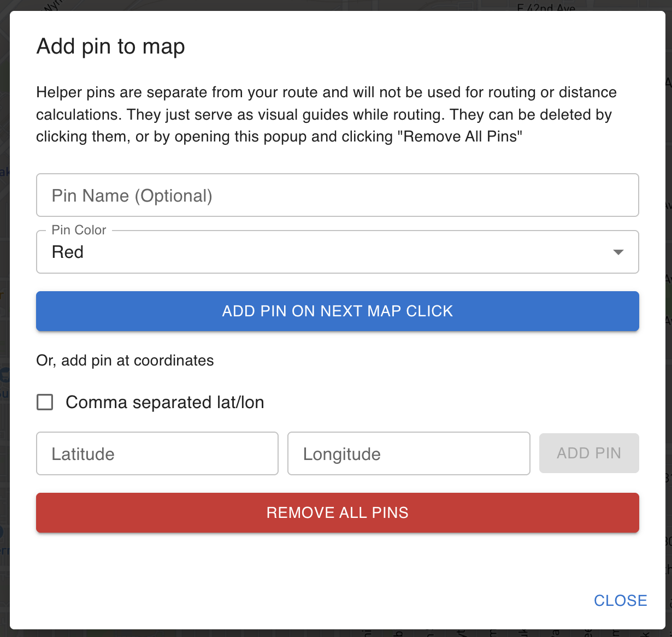Click the helper pins description paragraph

click(326, 114)
